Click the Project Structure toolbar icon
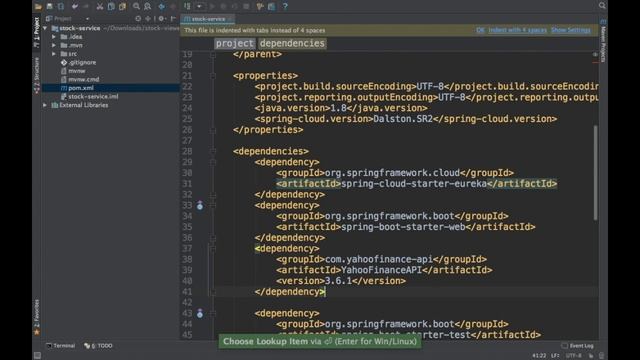 point(260,6)
